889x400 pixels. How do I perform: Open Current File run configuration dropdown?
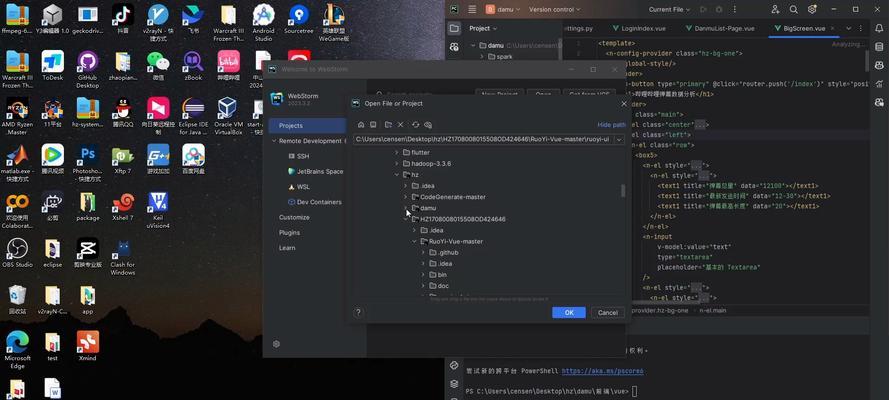(670, 9)
